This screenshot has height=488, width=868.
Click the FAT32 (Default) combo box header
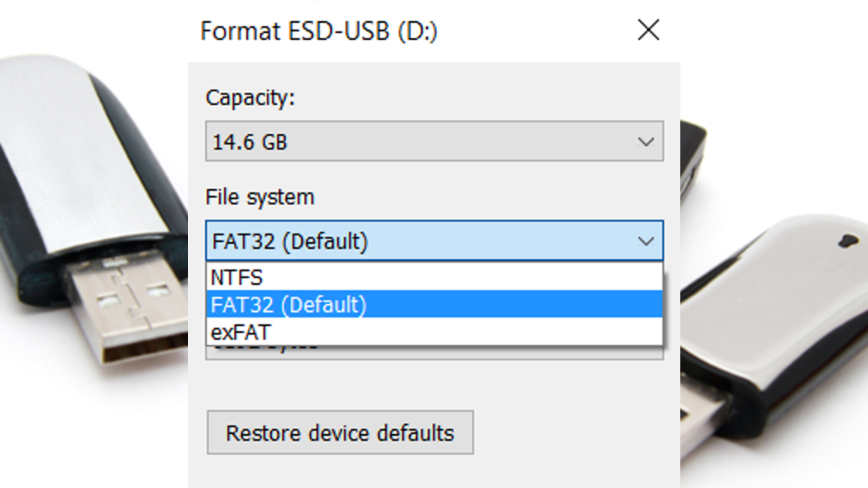point(407,241)
